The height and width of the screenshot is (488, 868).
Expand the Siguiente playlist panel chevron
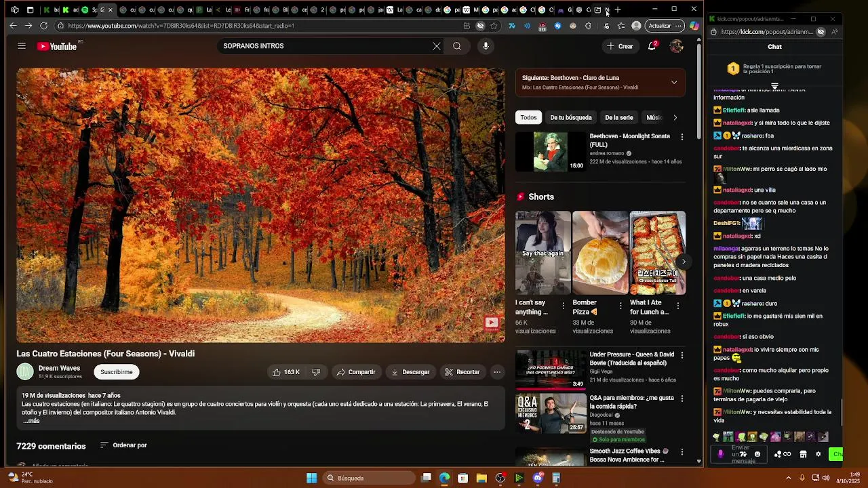click(x=673, y=83)
